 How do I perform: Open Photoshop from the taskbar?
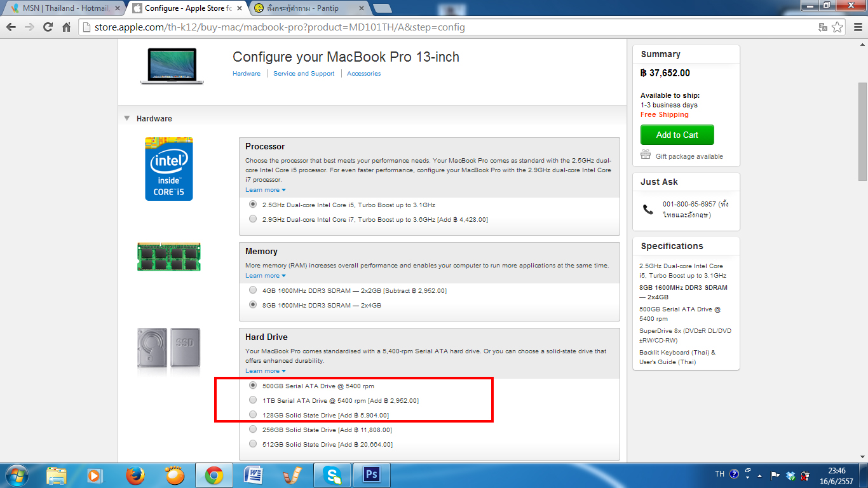[x=371, y=475]
